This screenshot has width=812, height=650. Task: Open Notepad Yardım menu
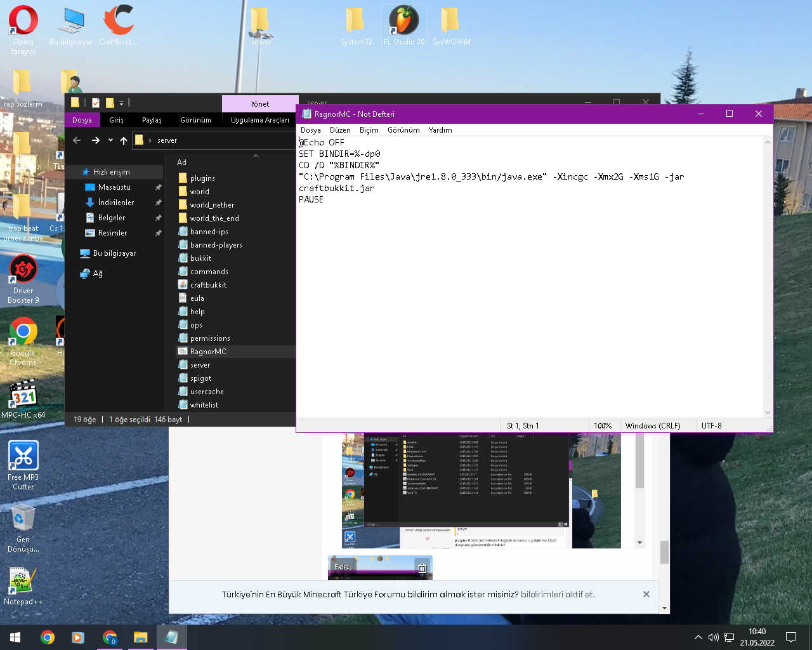coord(440,130)
